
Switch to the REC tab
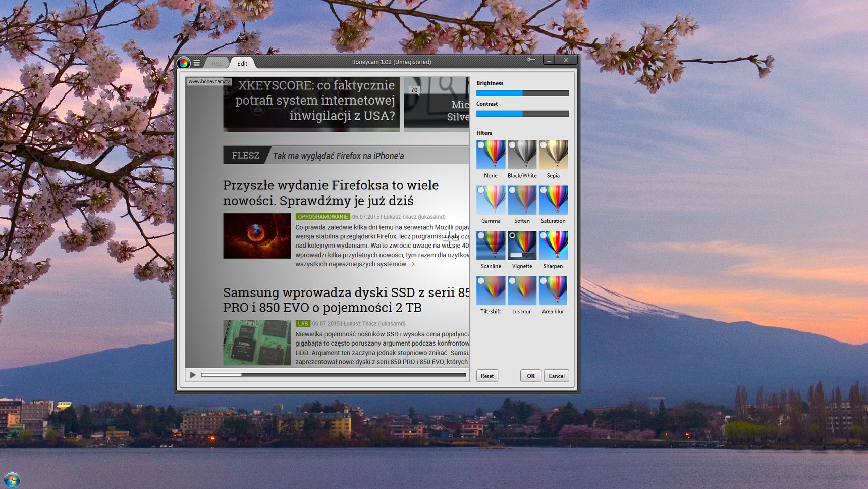[x=217, y=63]
